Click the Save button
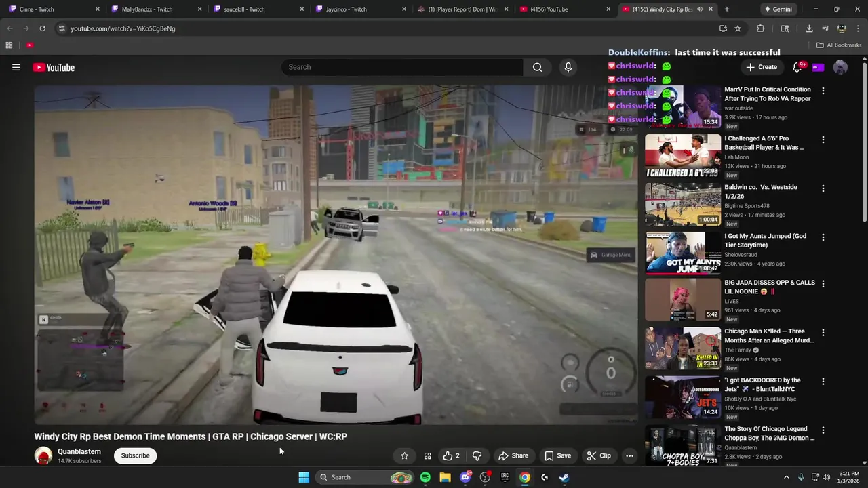The height and width of the screenshot is (488, 868). [558, 455]
